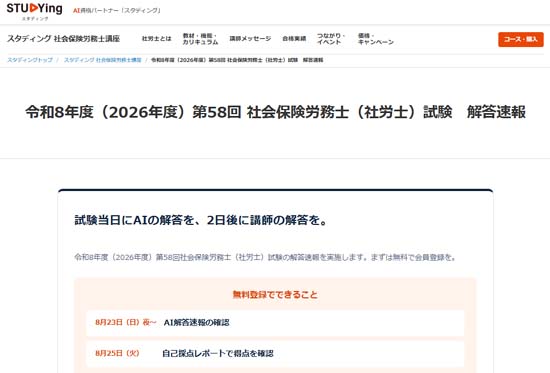
Task: Click the STUDYing logo
Action: click(x=34, y=11)
